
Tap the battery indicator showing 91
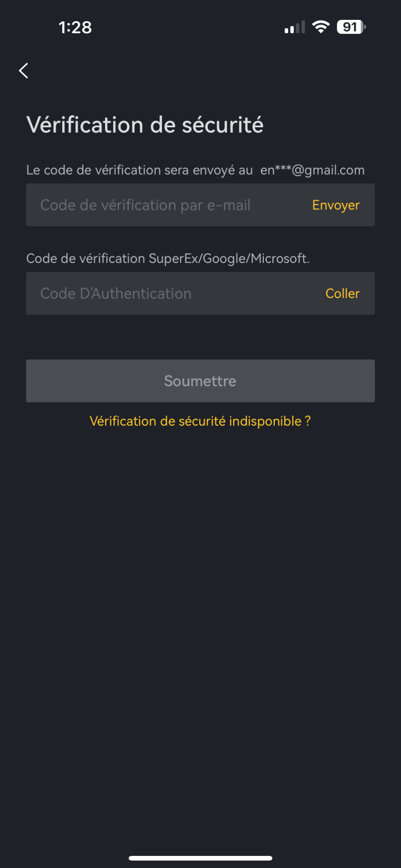(350, 27)
